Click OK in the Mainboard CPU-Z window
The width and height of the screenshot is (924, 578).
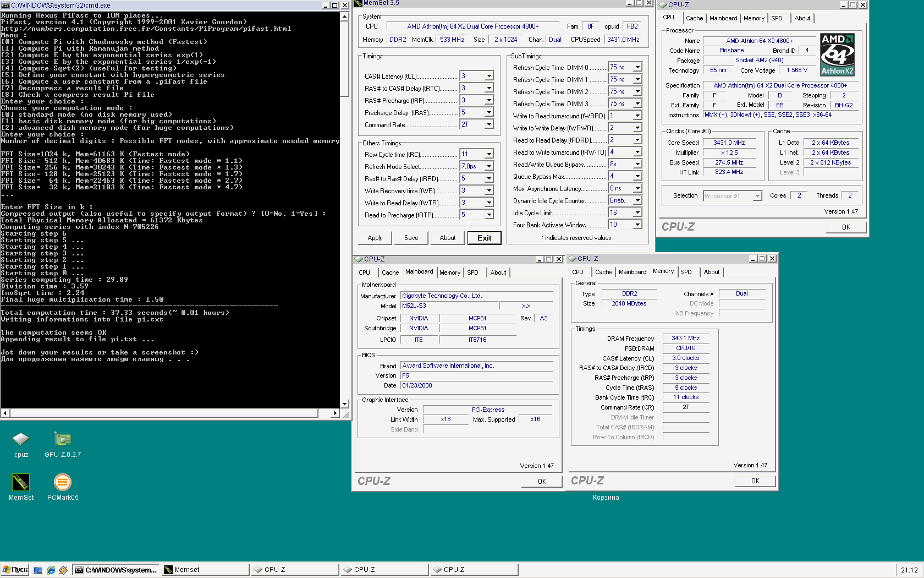coord(542,481)
